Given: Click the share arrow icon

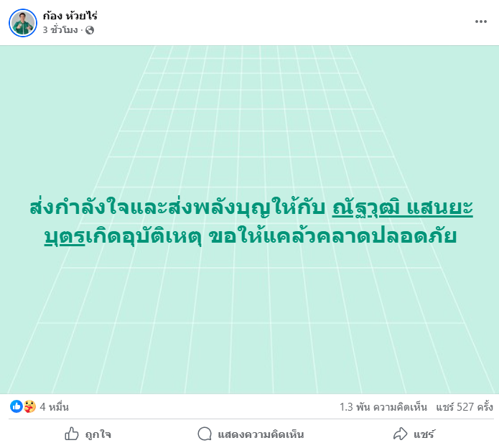Looking at the screenshot, I should (400, 434).
